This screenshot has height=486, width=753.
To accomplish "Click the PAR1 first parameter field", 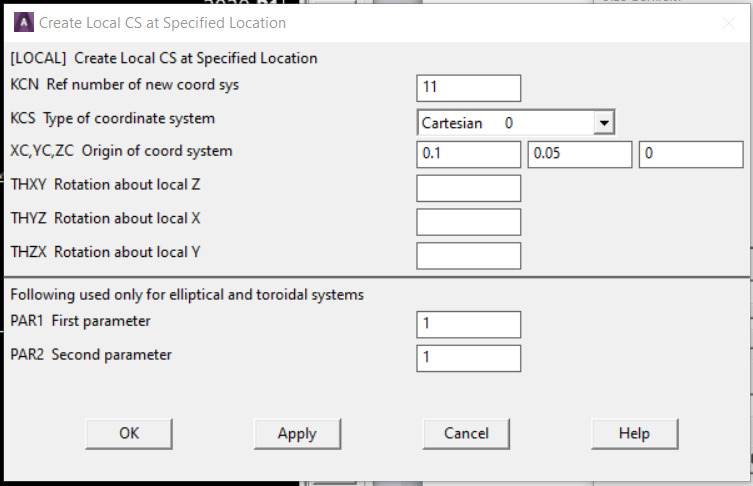I will 468,324.
